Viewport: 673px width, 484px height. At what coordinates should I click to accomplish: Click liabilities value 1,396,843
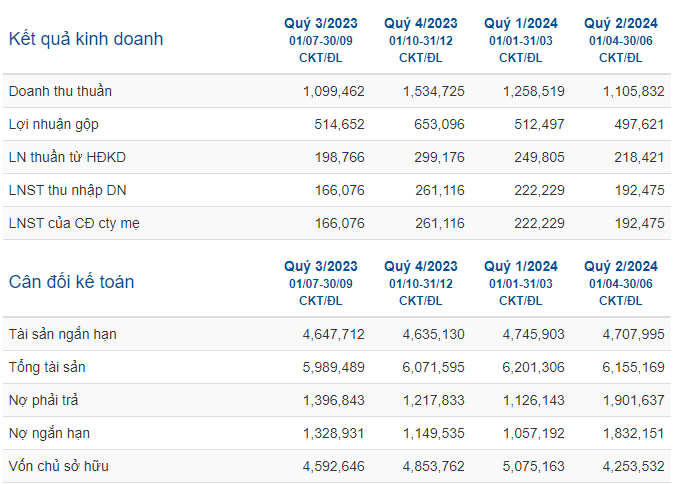click(333, 400)
